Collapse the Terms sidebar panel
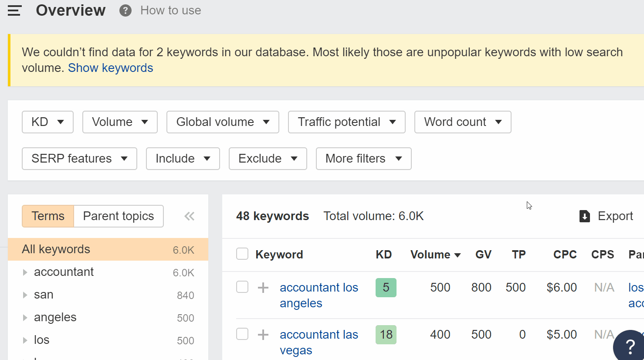This screenshot has height=360, width=644. [x=189, y=216]
